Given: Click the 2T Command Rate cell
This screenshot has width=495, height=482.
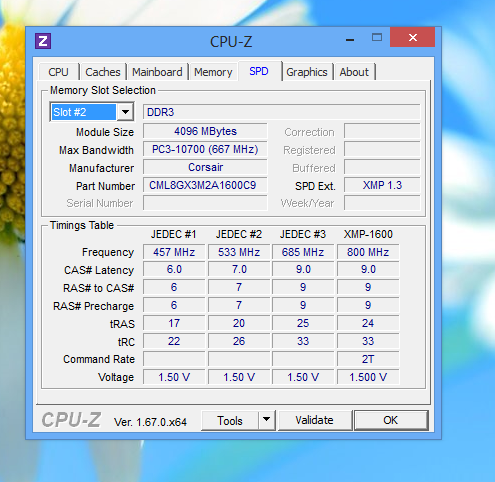Looking at the screenshot, I should (368, 359).
